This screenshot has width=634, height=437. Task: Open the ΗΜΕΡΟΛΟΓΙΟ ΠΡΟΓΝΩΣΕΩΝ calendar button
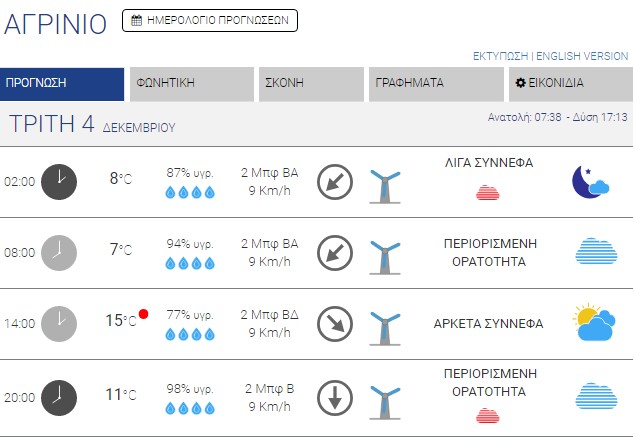209,19
